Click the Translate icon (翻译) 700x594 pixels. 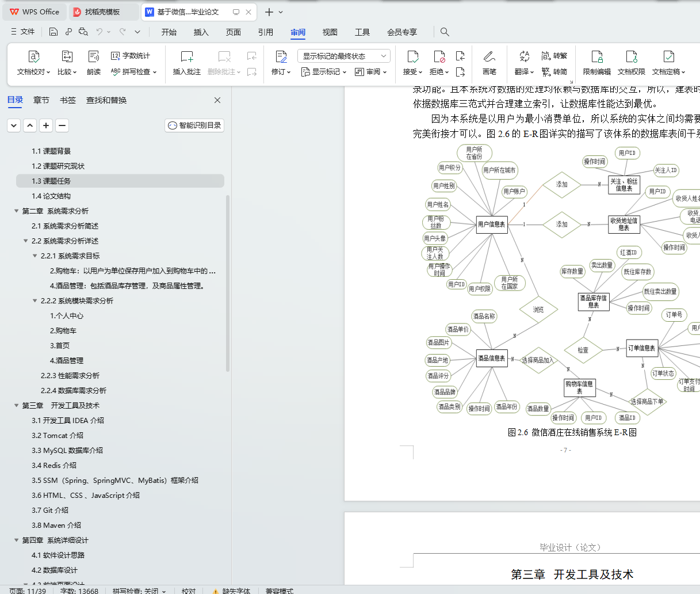pos(524,56)
